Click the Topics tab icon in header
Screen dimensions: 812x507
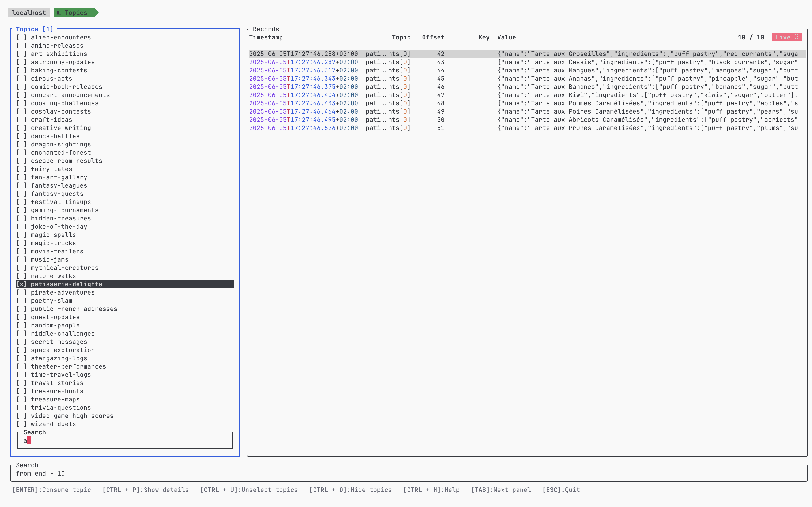[59, 13]
